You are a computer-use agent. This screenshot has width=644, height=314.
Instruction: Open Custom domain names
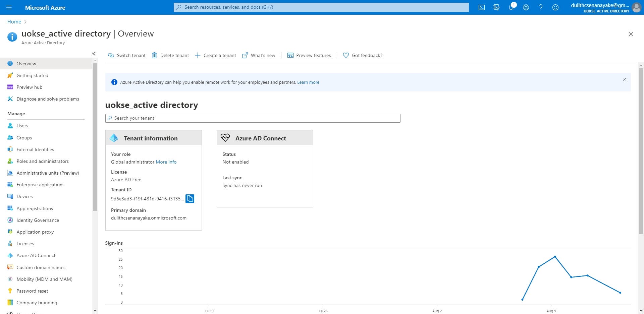tap(46, 267)
